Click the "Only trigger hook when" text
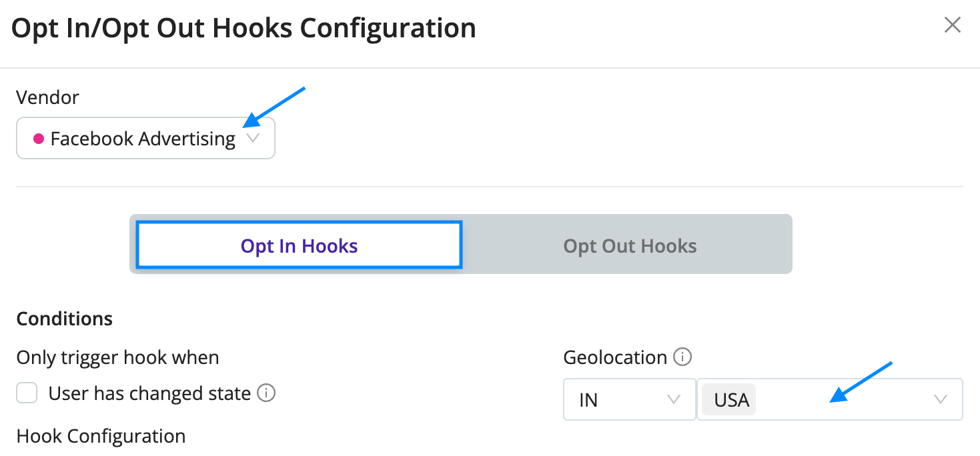980x456 pixels. click(117, 357)
